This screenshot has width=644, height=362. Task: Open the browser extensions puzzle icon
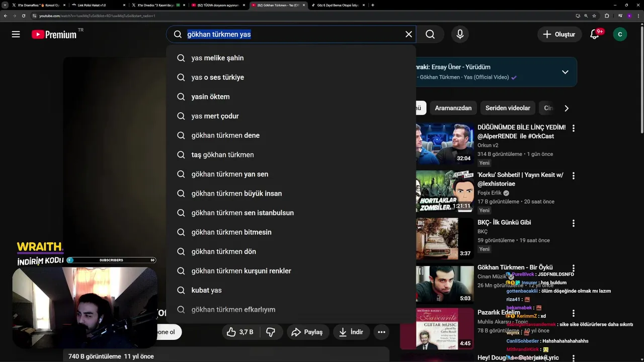pyautogui.click(x=607, y=16)
